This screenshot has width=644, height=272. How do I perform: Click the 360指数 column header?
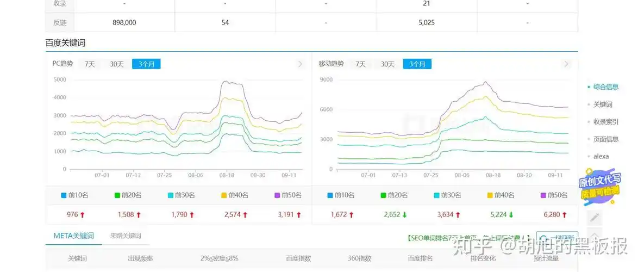point(359,259)
